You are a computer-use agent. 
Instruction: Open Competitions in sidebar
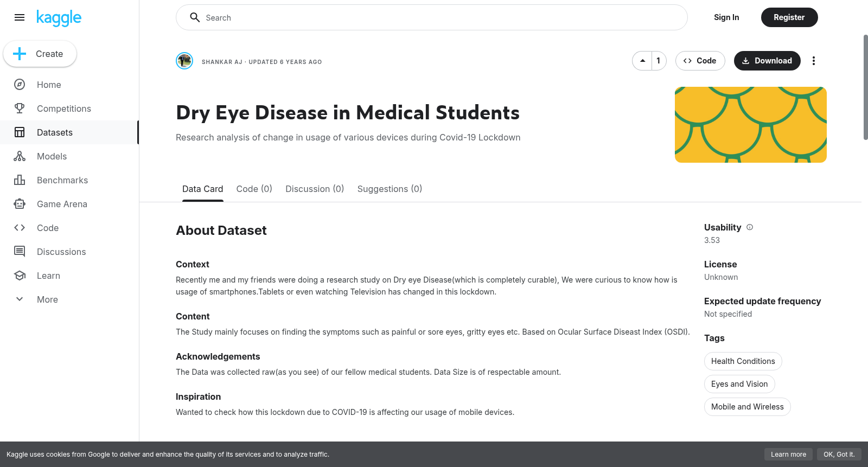pyautogui.click(x=69, y=108)
